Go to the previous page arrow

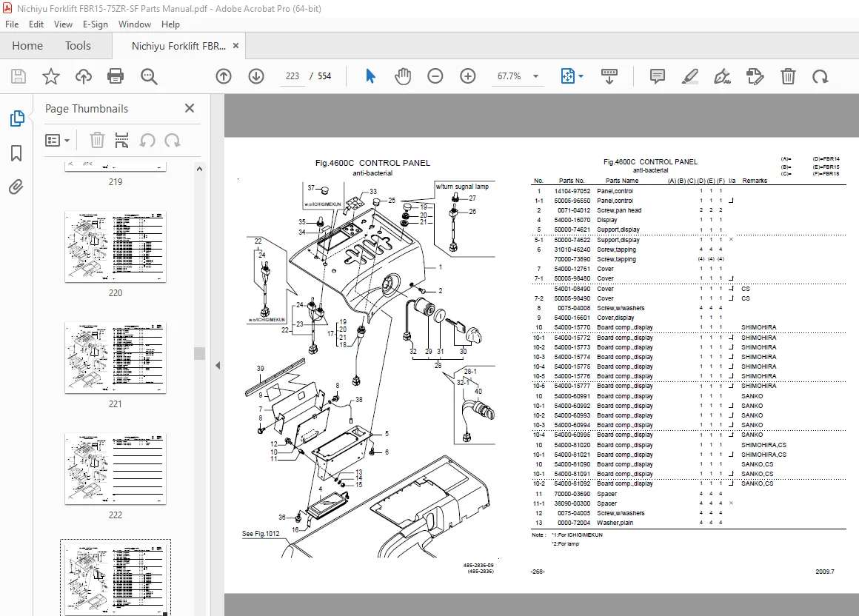tap(224, 76)
